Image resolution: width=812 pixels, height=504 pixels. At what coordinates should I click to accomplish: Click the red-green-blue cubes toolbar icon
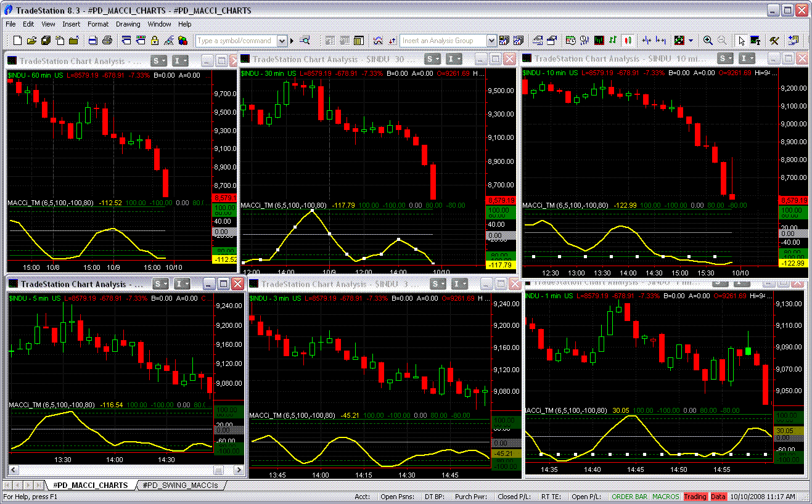182,41
